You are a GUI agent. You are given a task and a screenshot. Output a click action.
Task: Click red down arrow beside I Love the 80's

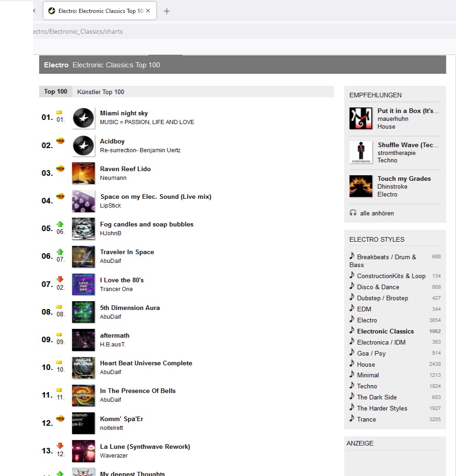pos(60,280)
